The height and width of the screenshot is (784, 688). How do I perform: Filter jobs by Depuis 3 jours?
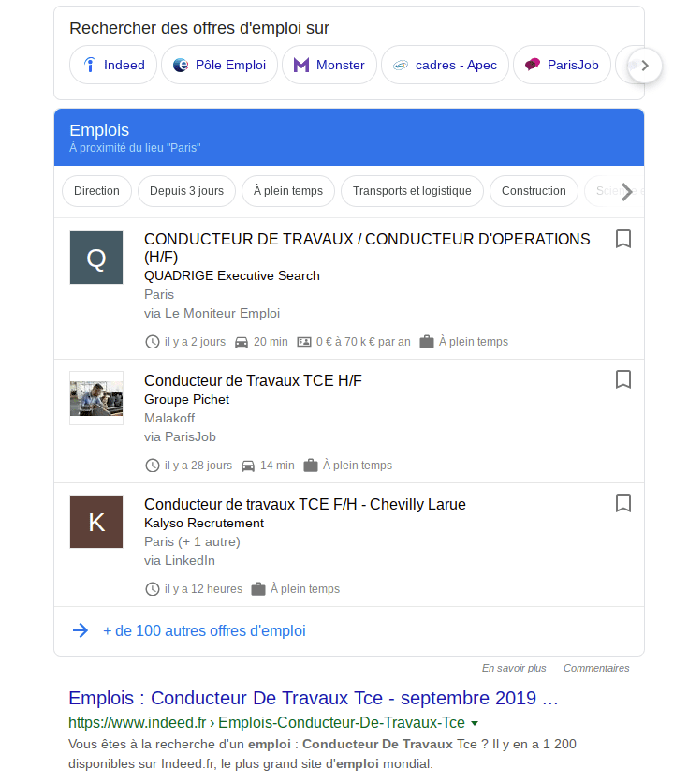(x=187, y=191)
